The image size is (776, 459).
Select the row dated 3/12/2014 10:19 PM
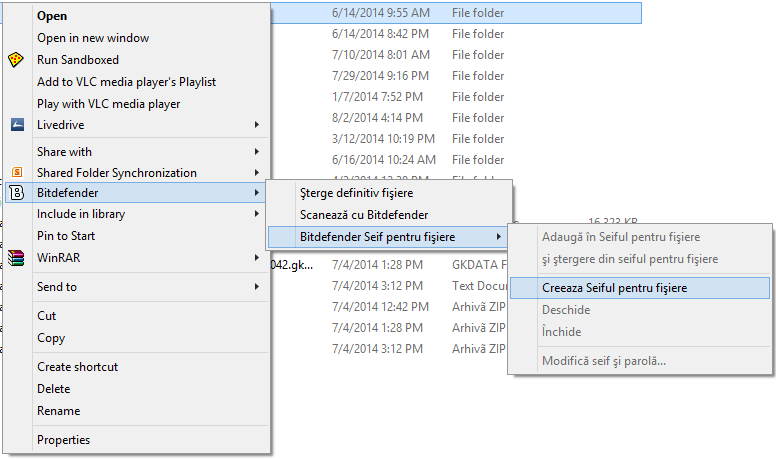pos(456,139)
